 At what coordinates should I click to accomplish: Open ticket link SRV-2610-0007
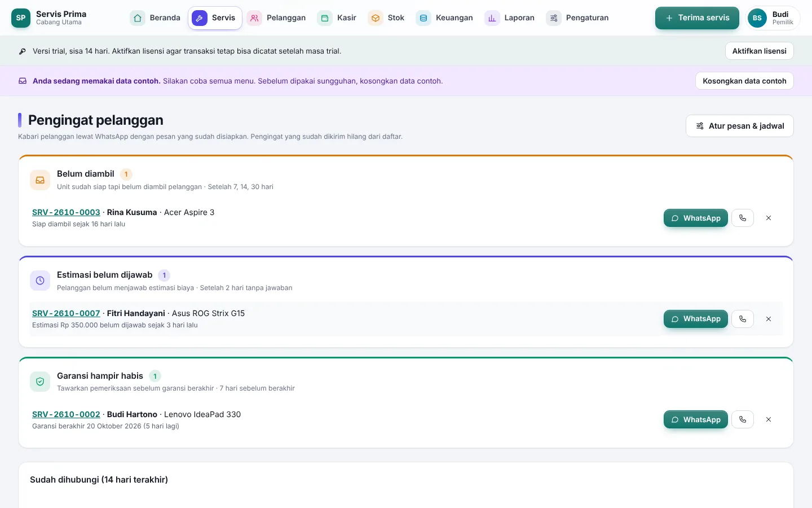[66, 313]
